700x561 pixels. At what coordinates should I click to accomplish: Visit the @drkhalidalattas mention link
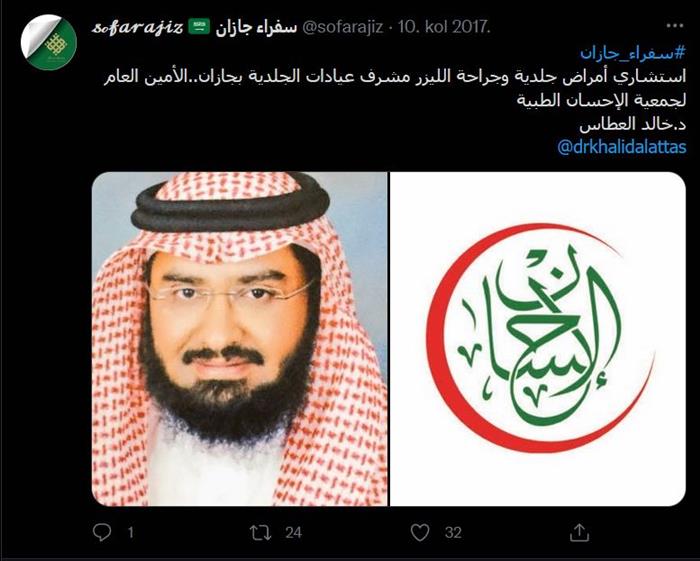(621, 147)
